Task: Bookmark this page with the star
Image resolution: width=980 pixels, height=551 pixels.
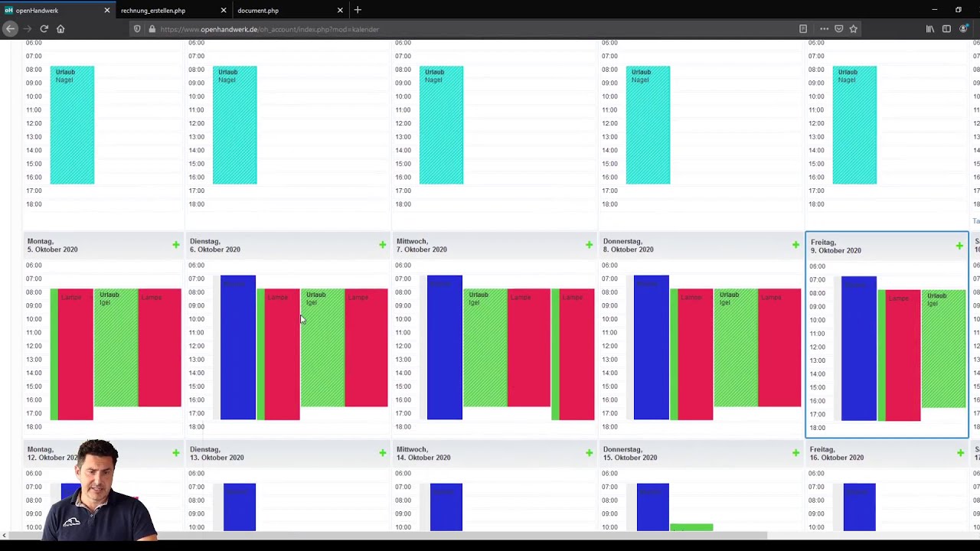Action: click(853, 29)
